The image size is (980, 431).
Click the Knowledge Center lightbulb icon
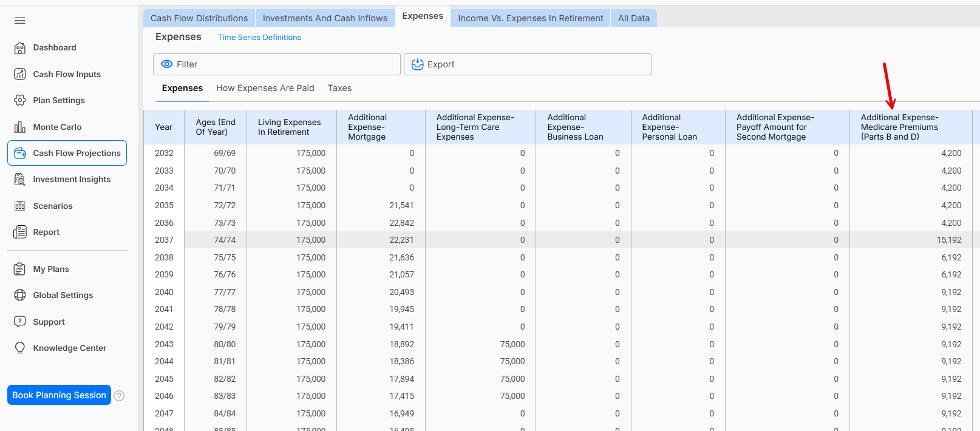pos(20,348)
